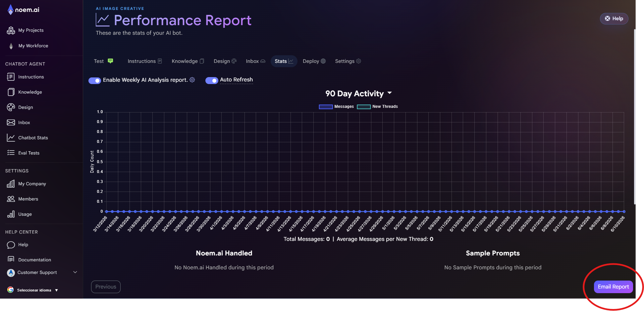Click the Previous button
This screenshot has width=644, height=311.
pos(106,287)
